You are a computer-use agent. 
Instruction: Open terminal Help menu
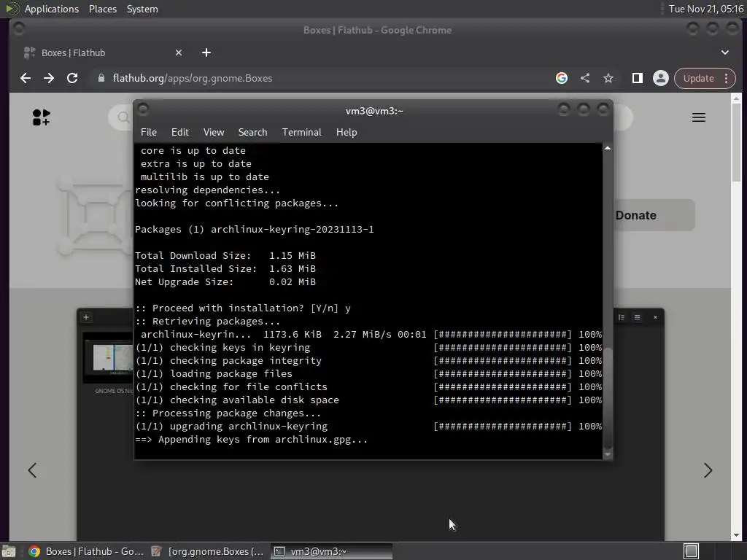347,133
